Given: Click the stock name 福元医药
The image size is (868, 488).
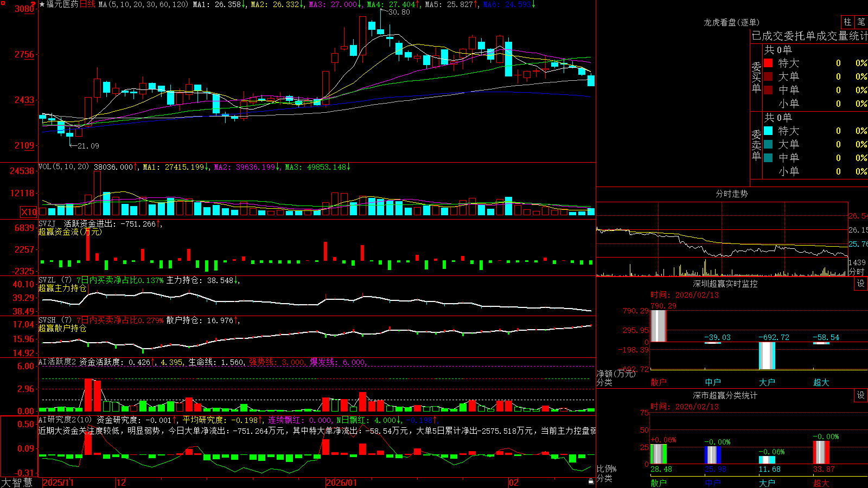Looking at the screenshot, I should click(62, 4).
